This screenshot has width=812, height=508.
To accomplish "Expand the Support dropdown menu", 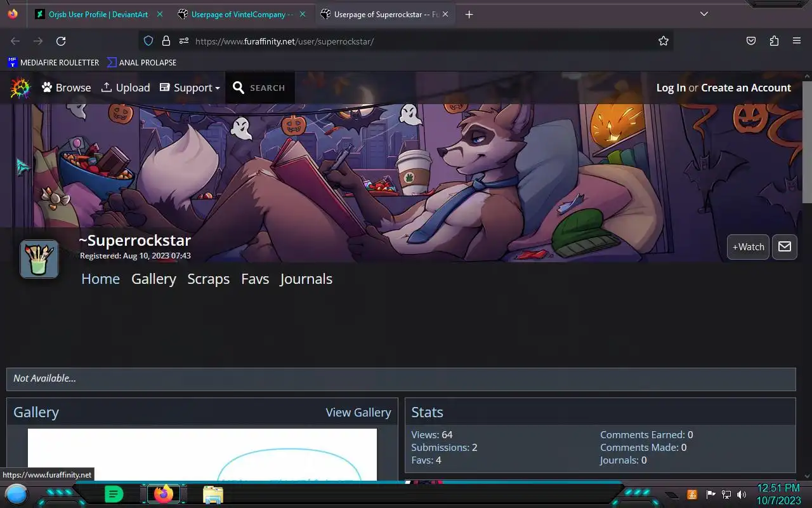I will pyautogui.click(x=190, y=88).
